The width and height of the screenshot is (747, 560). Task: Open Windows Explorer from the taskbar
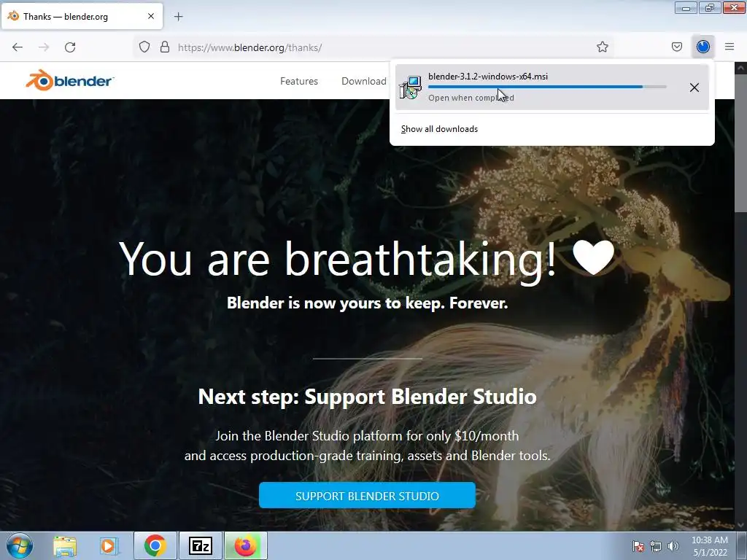tap(65, 545)
